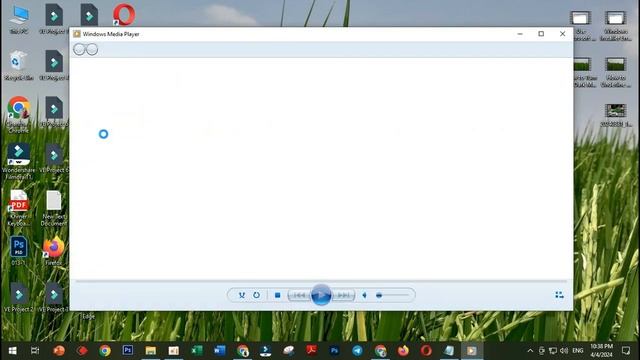Open Telegram from the taskbar

pyautogui.click(x=358, y=351)
